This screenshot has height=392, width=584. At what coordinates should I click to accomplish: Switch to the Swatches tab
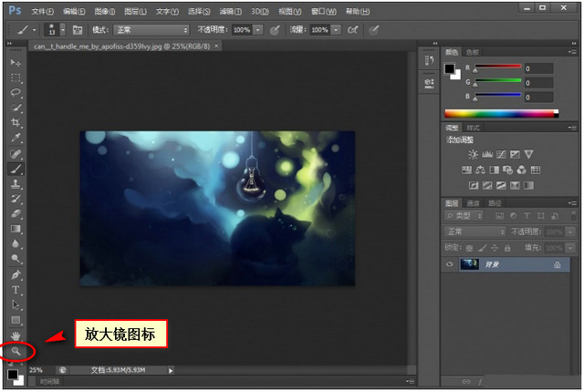[x=473, y=53]
